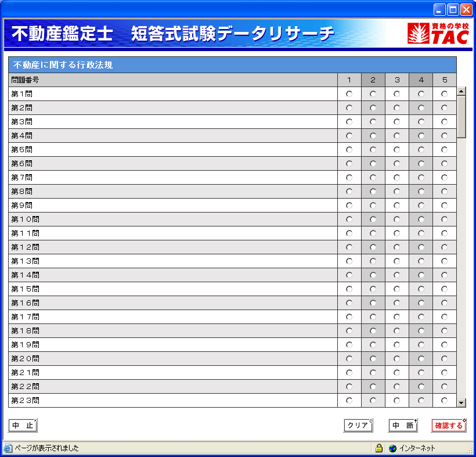Click the page icon in status bar

8,448
